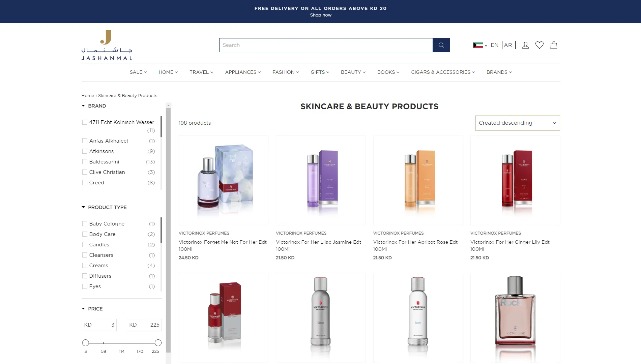Collapse the BRAND filter section
The image size is (641, 364).
tap(94, 106)
